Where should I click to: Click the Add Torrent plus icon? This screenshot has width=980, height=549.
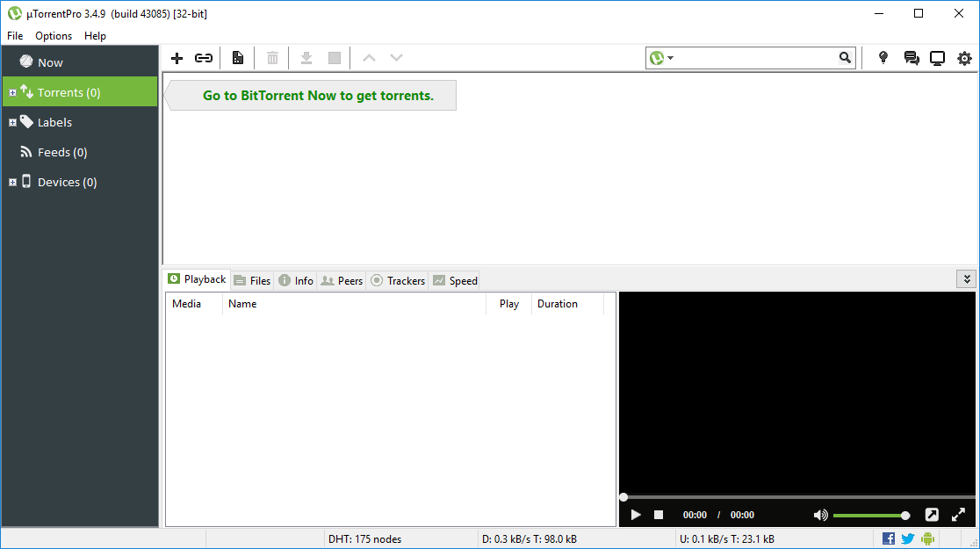177,58
